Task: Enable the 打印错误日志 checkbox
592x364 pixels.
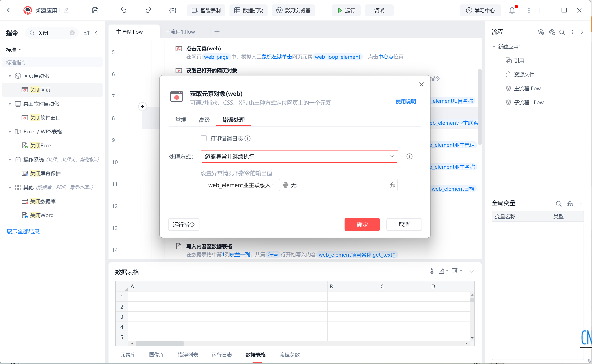Action: 203,138
